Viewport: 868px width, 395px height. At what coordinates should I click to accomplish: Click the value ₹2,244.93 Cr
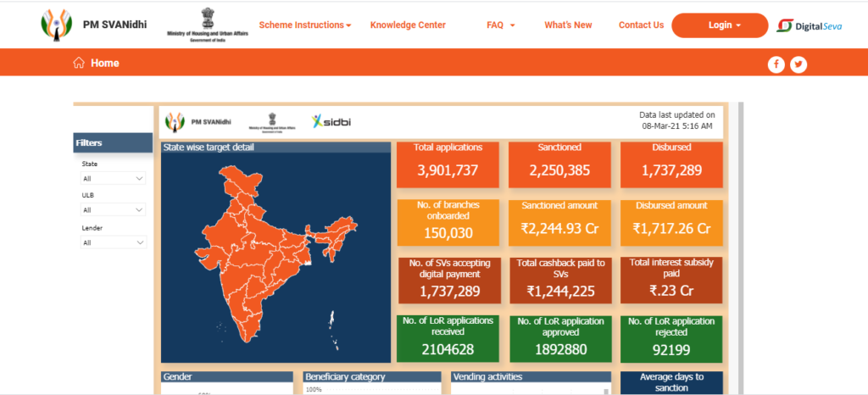click(x=559, y=229)
